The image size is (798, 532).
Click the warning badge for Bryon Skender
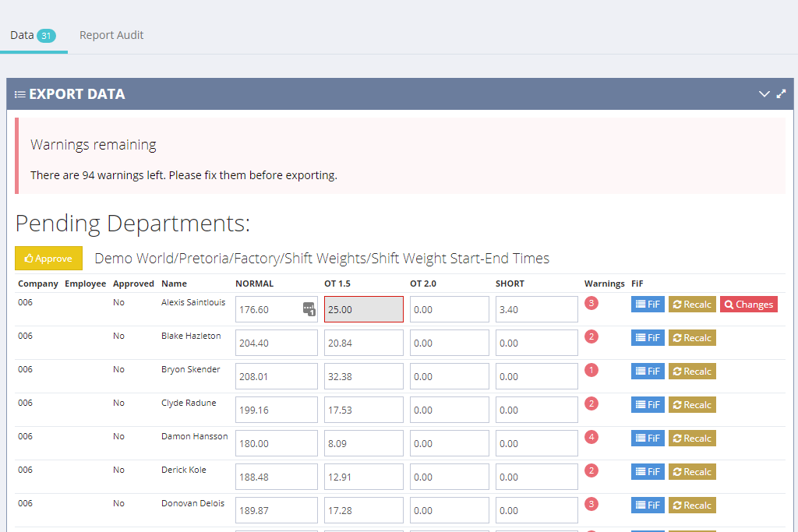click(x=591, y=370)
